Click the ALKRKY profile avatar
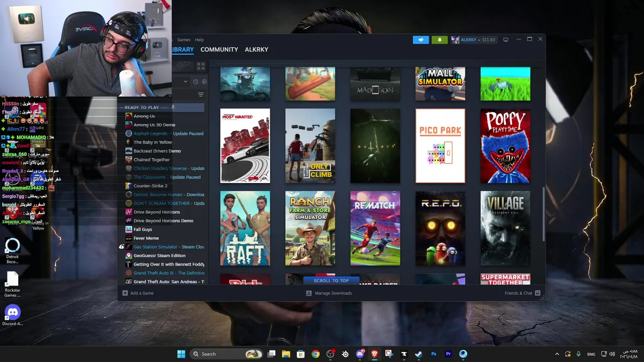The height and width of the screenshot is (362, 644). point(455,40)
